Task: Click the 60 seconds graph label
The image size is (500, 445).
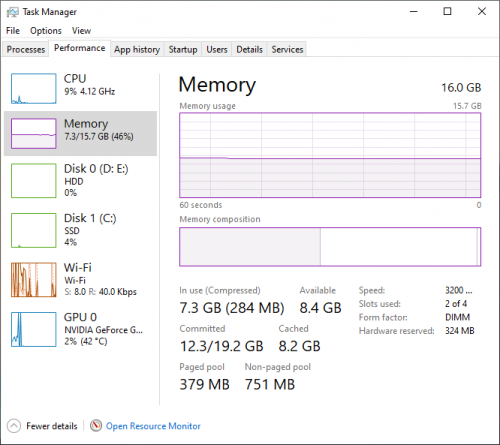Action: 201,205
